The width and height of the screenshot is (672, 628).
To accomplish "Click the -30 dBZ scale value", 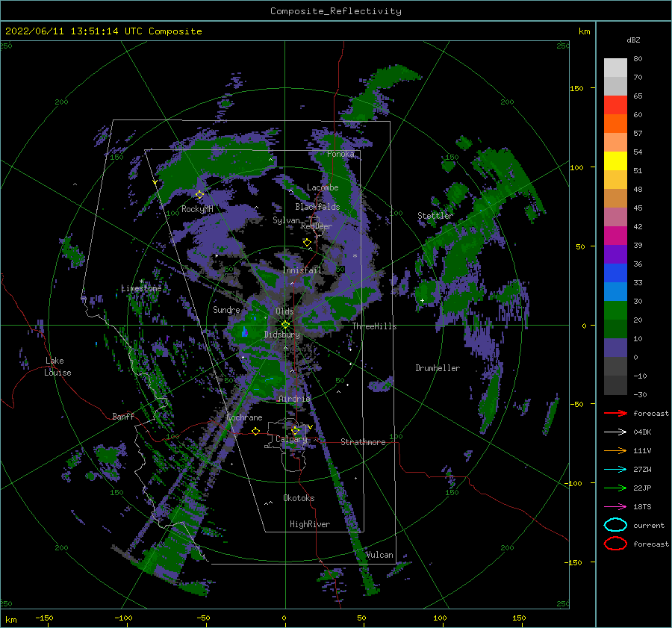I will pyautogui.click(x=640, y=394).
